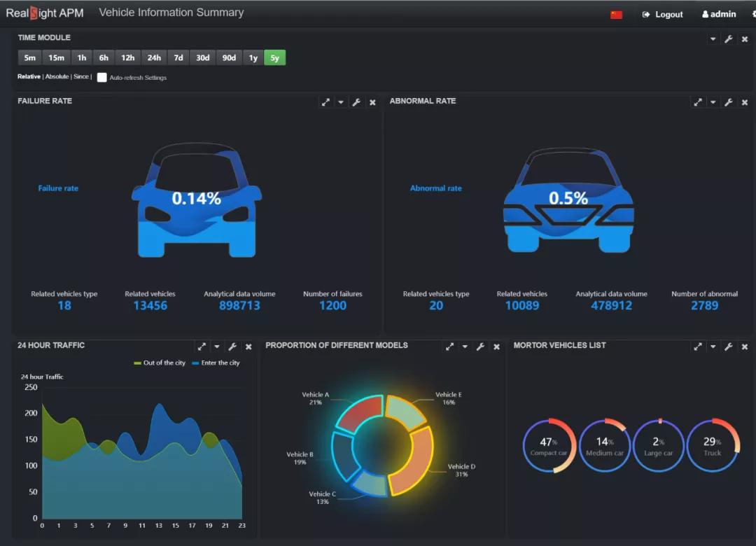Click the Truck 29% gauge

coord(713,446)
